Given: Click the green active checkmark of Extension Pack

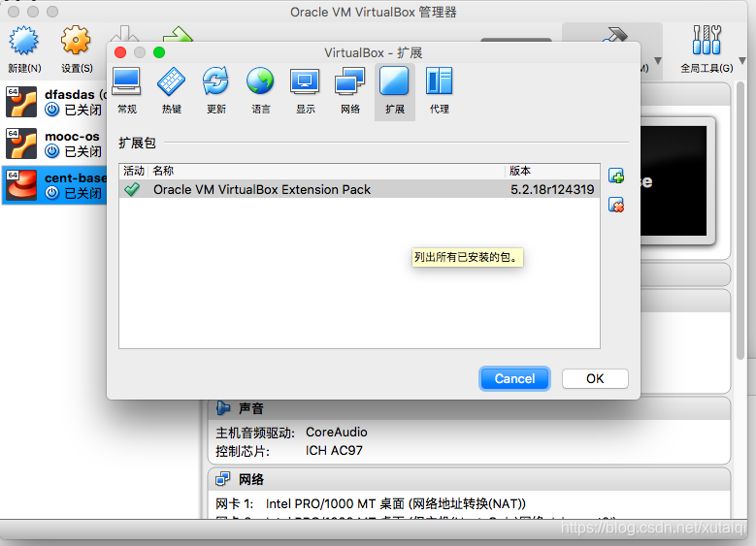Looking at the screenshot, I should [132, 189].
